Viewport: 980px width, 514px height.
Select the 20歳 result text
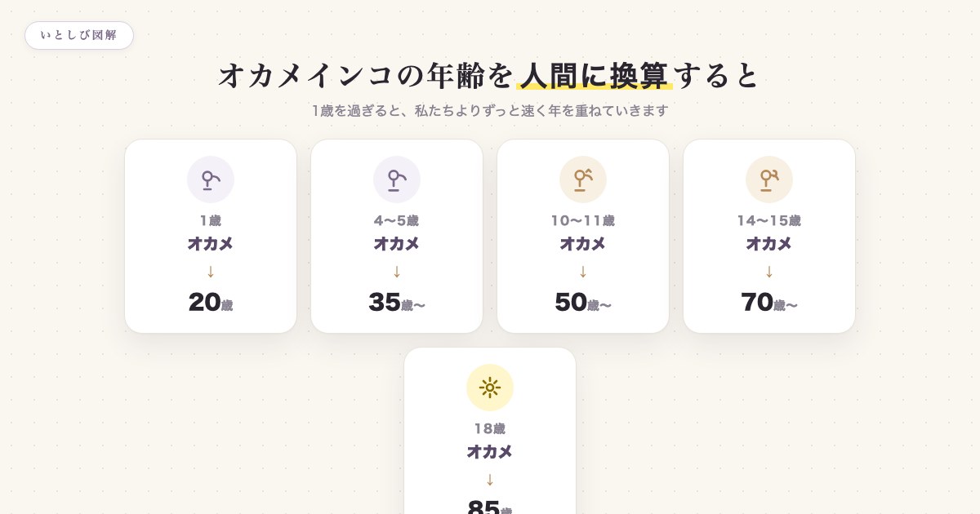coord(211,302)
